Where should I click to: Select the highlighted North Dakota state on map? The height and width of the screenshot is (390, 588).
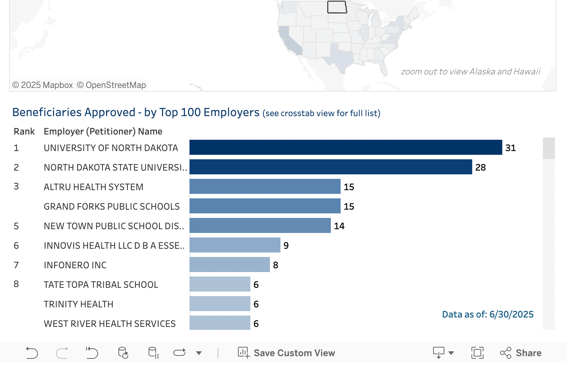pos(336,6)
